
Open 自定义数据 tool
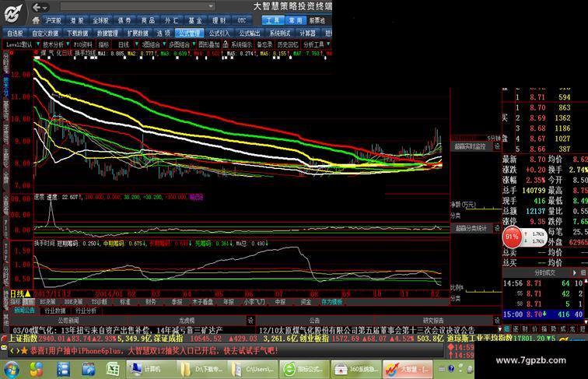(45, 33)
